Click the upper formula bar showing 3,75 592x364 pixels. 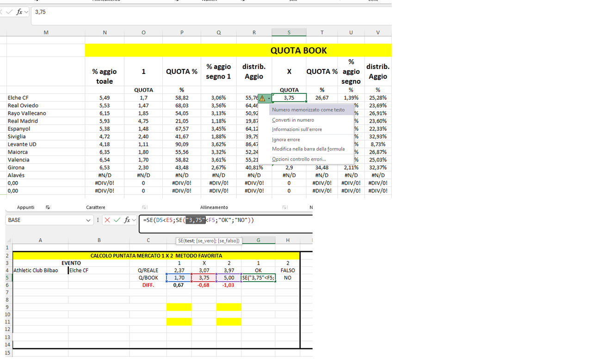coord(211,16)
